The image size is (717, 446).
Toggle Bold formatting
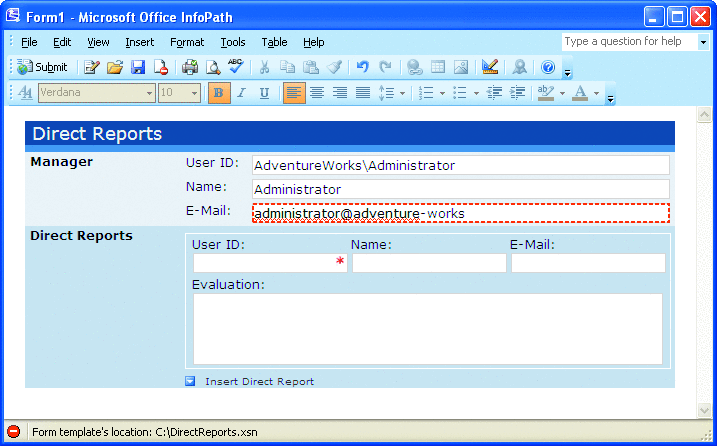(219, 93)
